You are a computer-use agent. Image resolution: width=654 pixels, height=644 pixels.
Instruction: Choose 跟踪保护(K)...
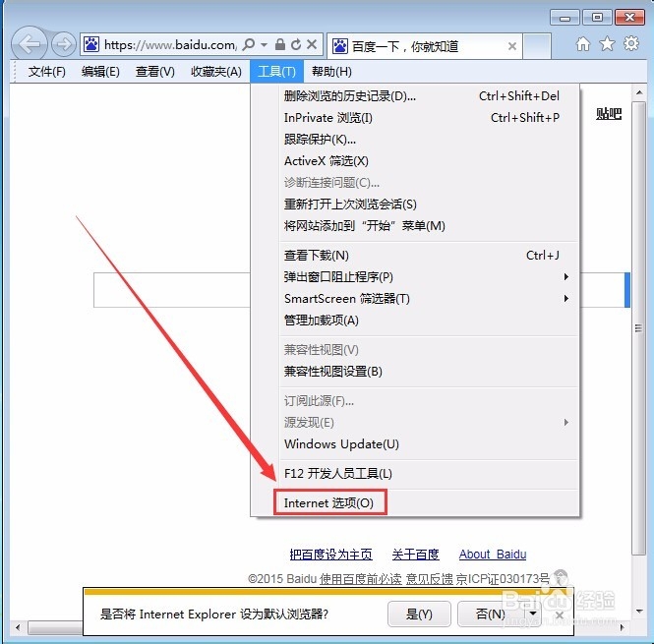pyautogui.click(x=415, y=140)
